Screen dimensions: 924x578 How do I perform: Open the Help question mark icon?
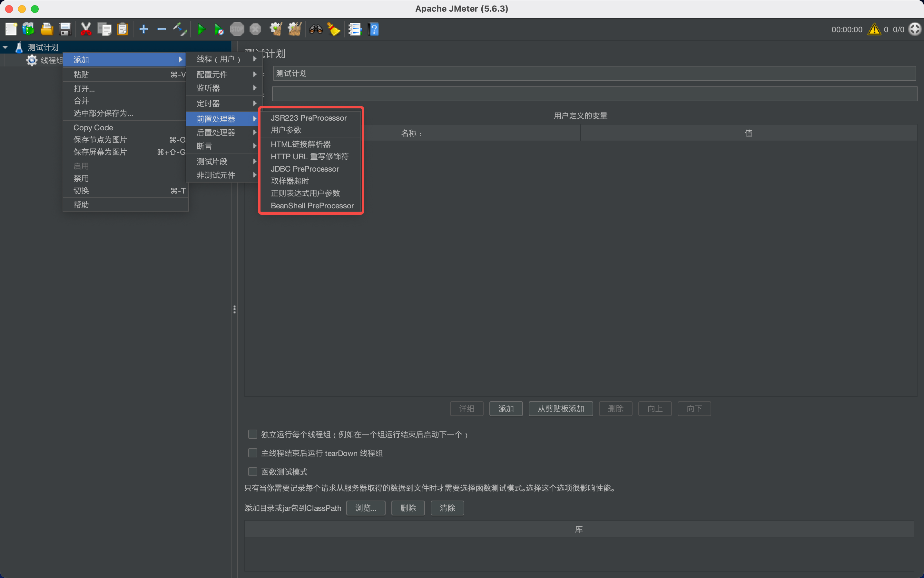point(373,29)
